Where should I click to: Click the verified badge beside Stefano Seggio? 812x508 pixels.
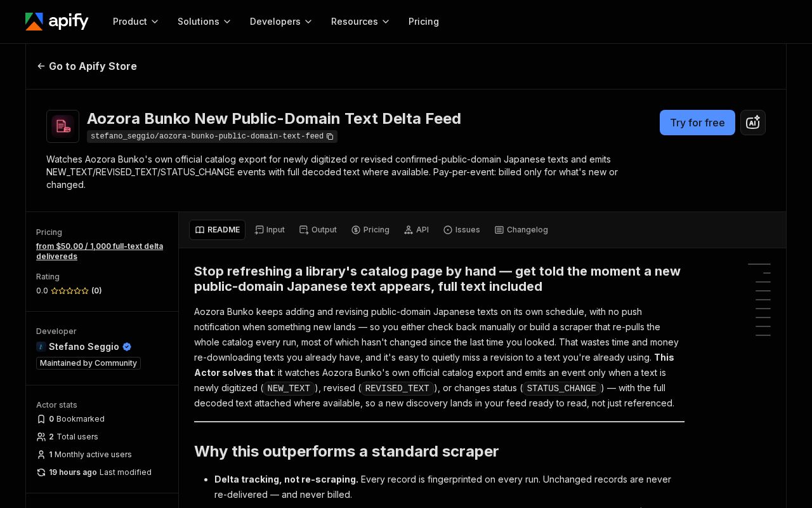coord(127,347)
